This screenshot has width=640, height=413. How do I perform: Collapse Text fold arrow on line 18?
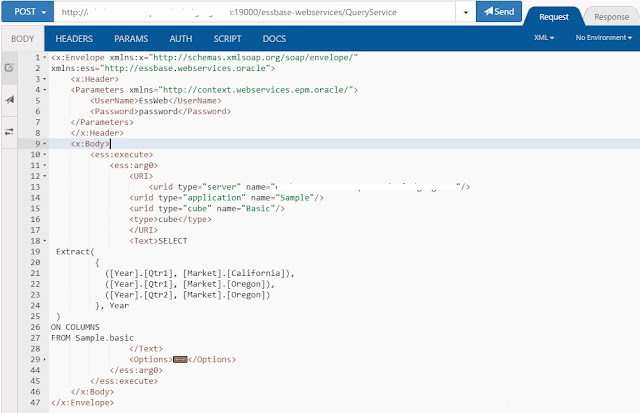pyautogui.click(x=44, y=241)
